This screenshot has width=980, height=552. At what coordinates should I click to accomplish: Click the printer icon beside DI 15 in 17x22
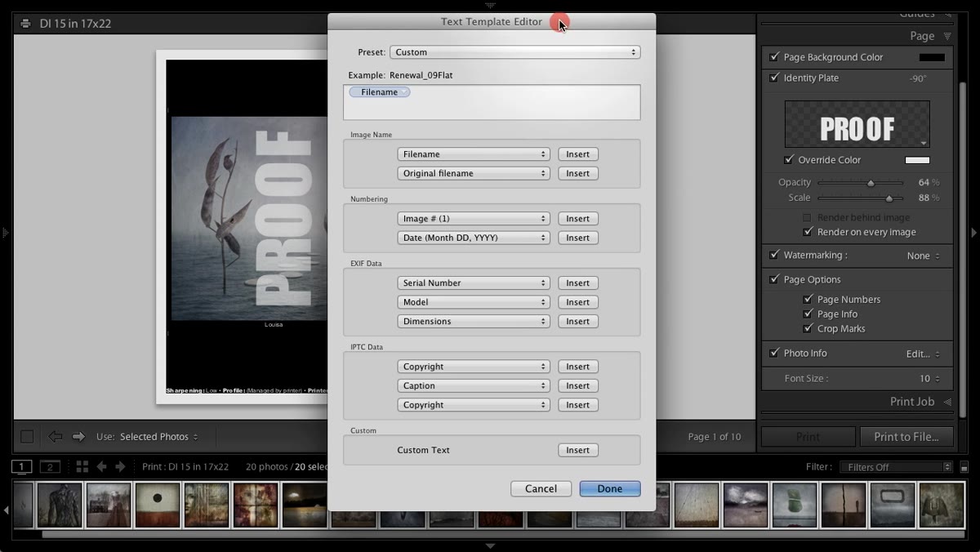click(25, 24)
